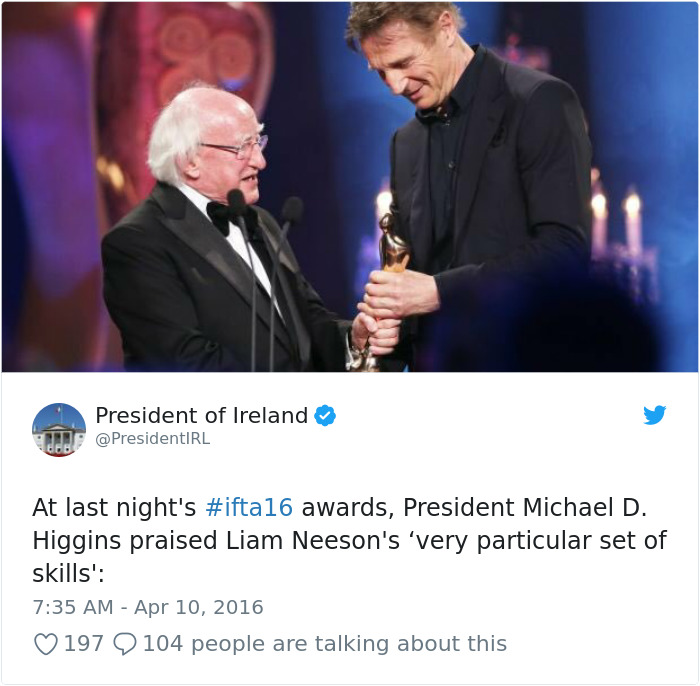The width and height of the screenshot is (700, 686).
Task: Click "104 people are talking about this"
Action: (x=324, y=644)
